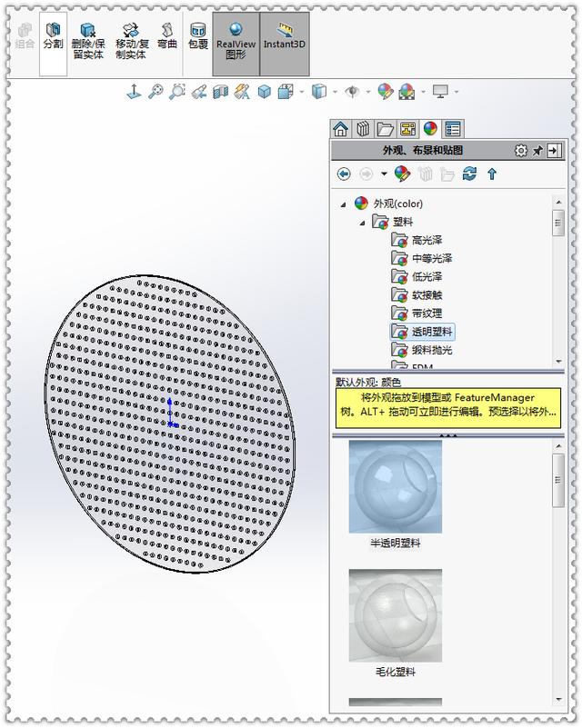This screenshot has width=582, height=728.
Task: Open the SolidWorks Resources home tab
Action: 340,129
